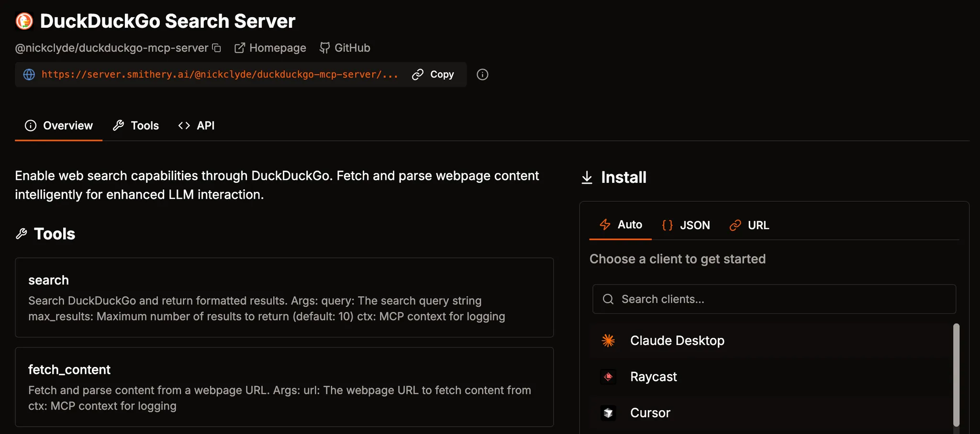
Task: Click the server.smithery.ai URL text
Action: coord(220,75)
